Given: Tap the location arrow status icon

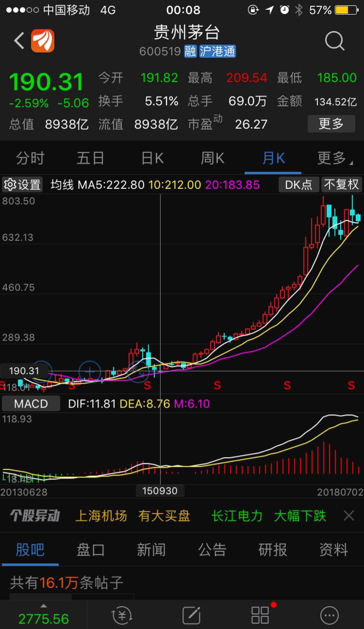Looking at the screenshot, I should click(x=269, y=10).
